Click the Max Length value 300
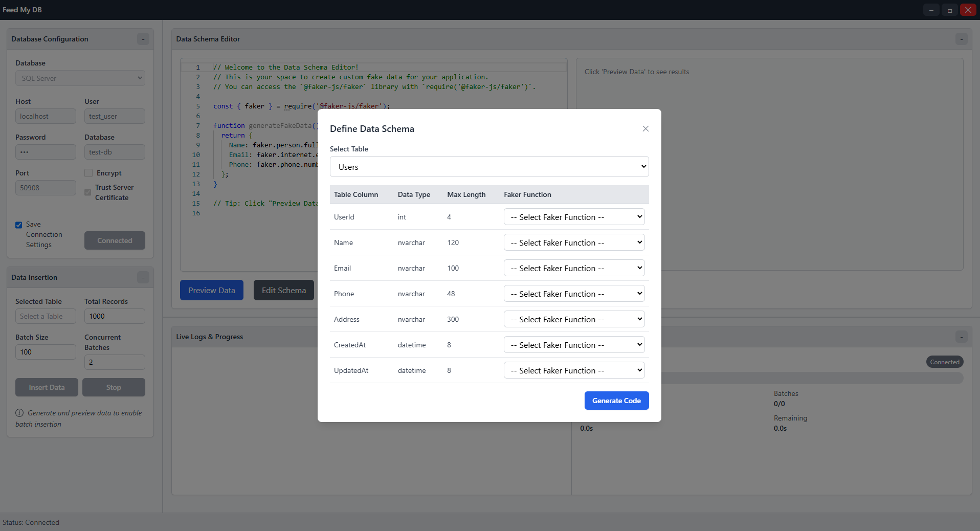Screen dimensions: 980x531 [453, 319]
